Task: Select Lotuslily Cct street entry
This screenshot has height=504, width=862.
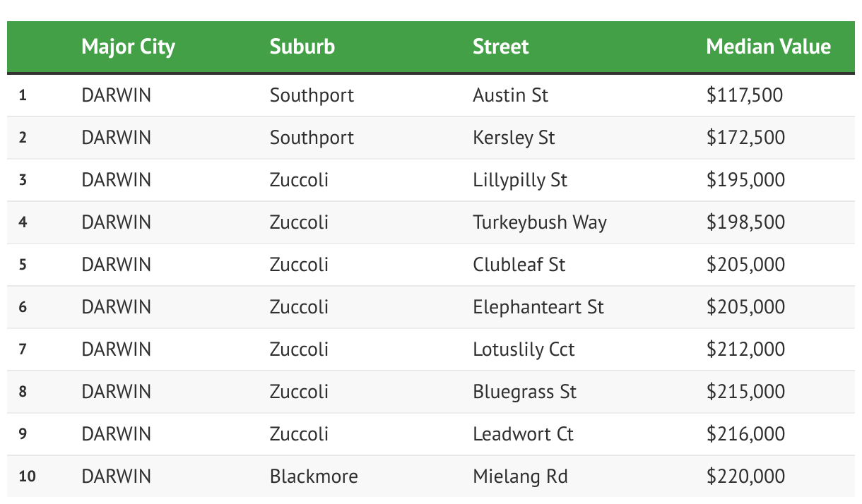Action: 523,349
